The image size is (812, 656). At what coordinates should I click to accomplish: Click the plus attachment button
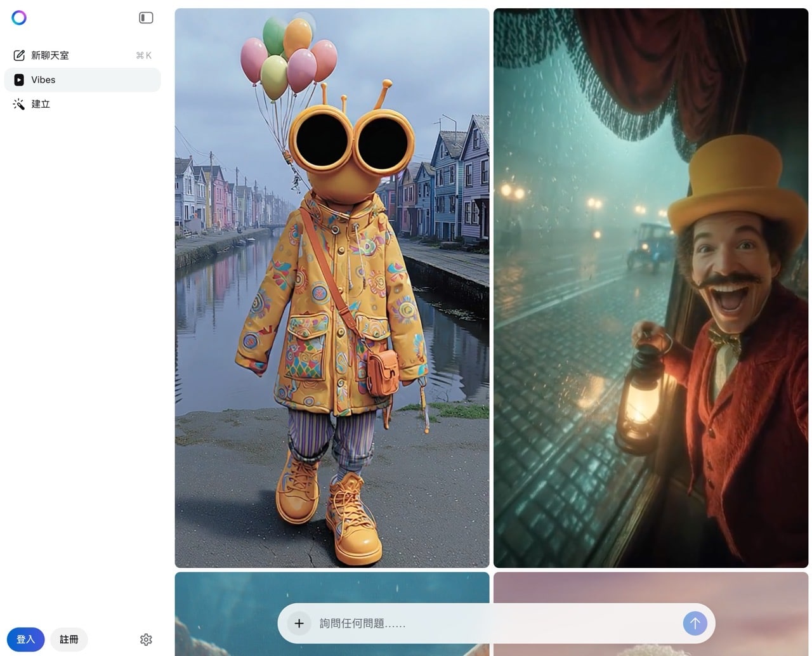point(299,624)
